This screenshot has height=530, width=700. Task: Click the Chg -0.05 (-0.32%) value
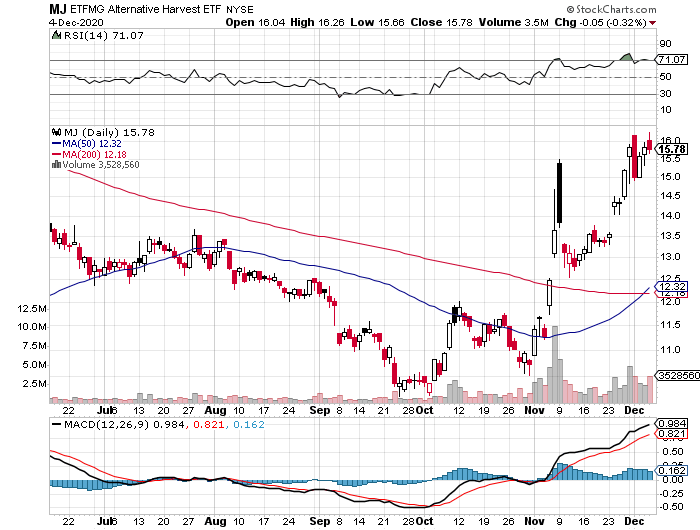[x=600, y=22]
